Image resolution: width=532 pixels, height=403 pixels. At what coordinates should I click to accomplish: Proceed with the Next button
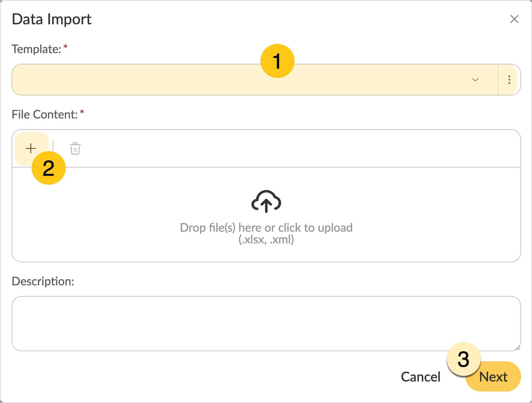[x=493, y=377]
